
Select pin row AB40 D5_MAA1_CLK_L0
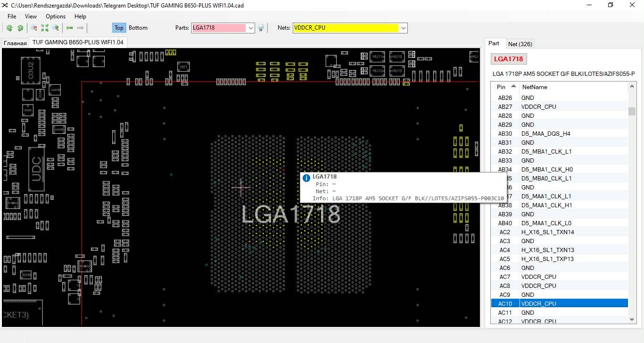point(560,223)
